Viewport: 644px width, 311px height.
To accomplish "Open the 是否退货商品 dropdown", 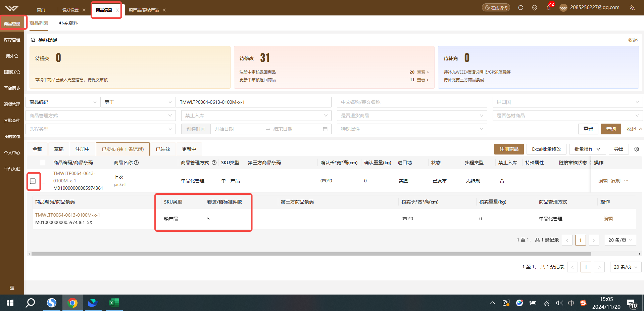I will [412, 116].
